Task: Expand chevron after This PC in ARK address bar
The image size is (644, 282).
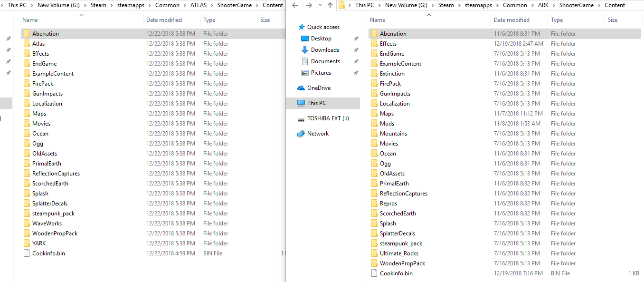Action: pos(380,5)
